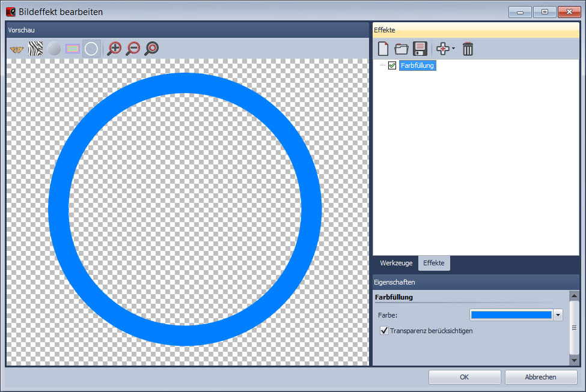Viewport: 586px width, 392px height.
Task: Switch to the Werkzeuge tab
Action: pos(396,264)
